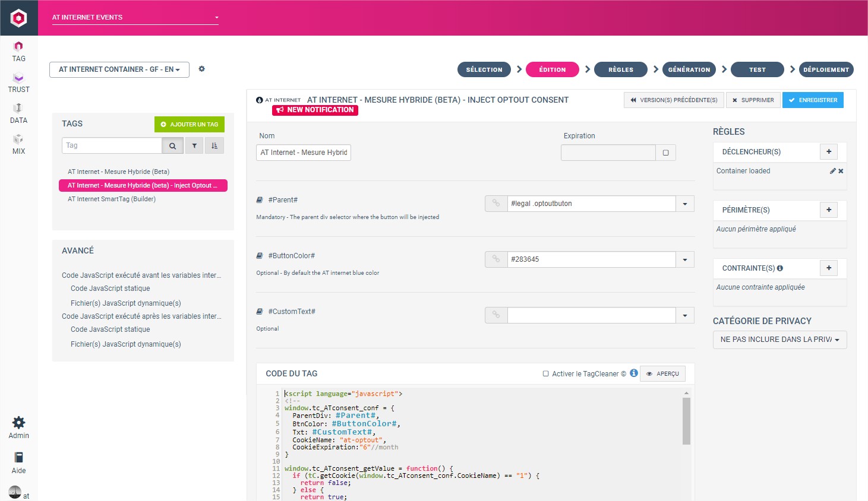Click the Enregistrer button
This screenshot has width=868, height=501.
[813, 100]
